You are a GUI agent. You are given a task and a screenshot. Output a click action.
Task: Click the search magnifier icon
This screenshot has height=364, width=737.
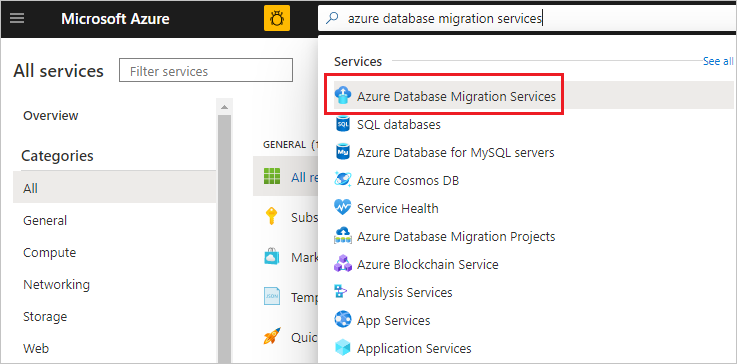click(332, 18)
